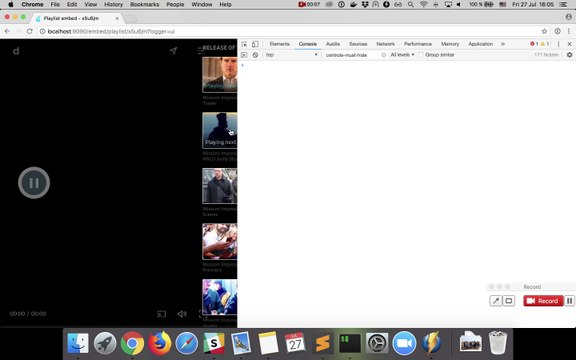Switch to the Elements tab
The width and height of the screenshot is (576, 360).
280,44
